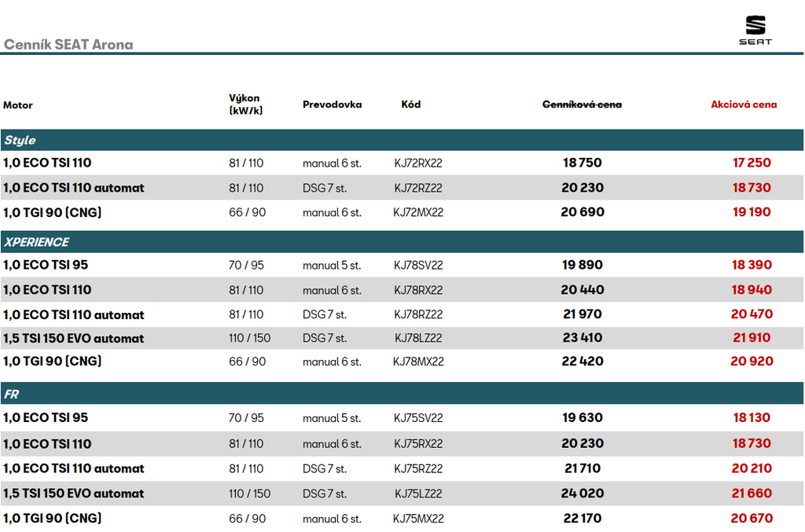Select code KJ78LZ22 in XPERIENCE section
Viewport: 805px width, 532px height.
[x=418, y=339]
